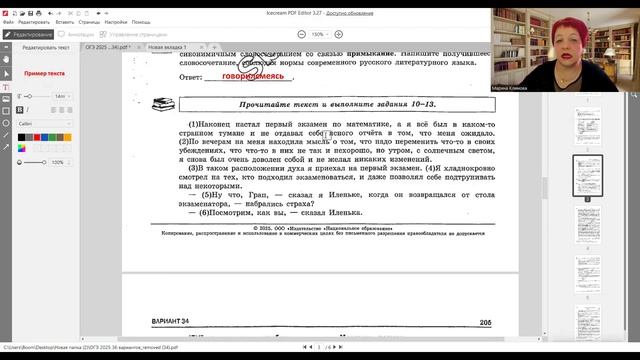Switch to Управление страницами mode

coord(133,35)
